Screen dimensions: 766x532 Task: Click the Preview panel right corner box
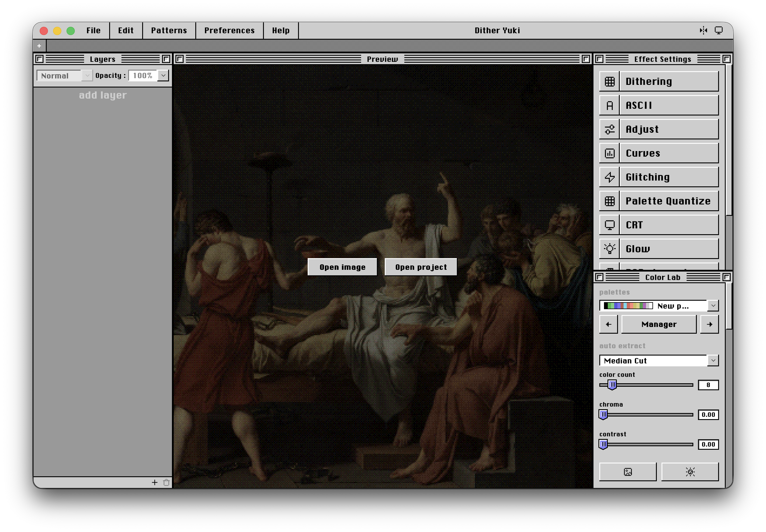(586, 59)
